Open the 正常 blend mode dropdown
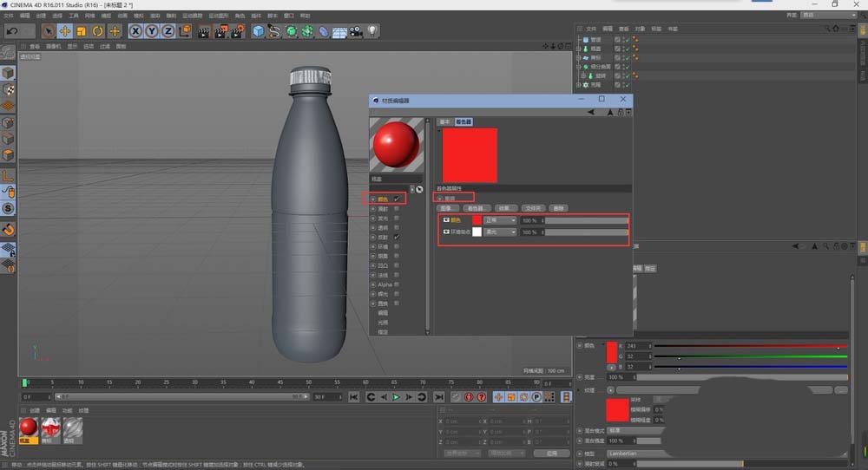 coord(501,220)
